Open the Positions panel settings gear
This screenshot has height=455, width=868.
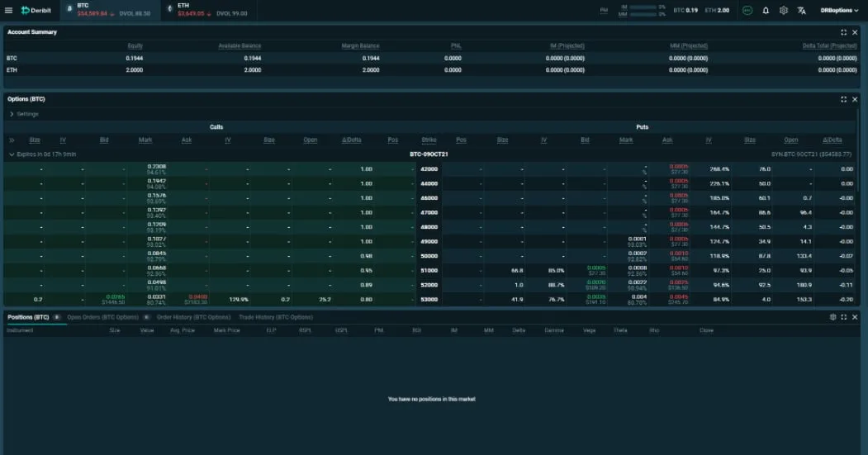click(x=832, y=317)
